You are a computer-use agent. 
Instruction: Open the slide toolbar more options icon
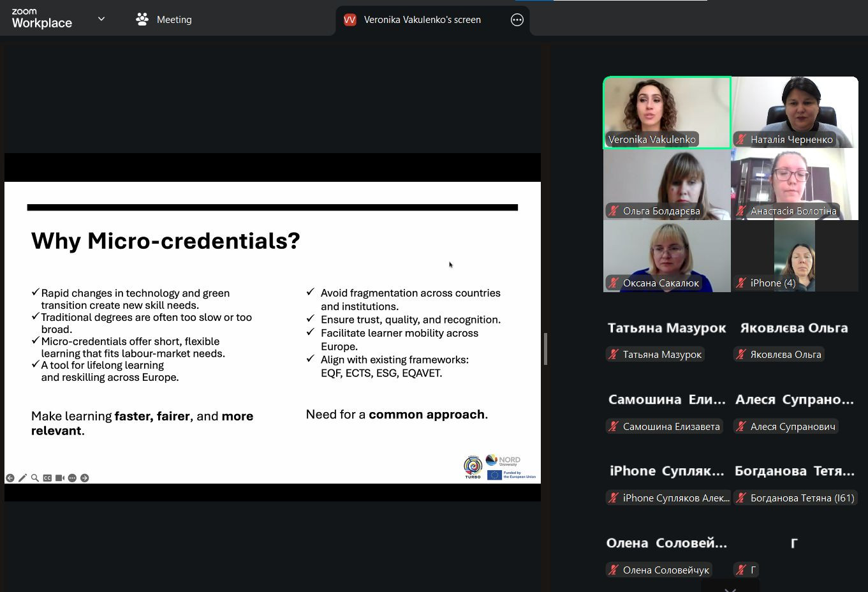pos(72,478)
